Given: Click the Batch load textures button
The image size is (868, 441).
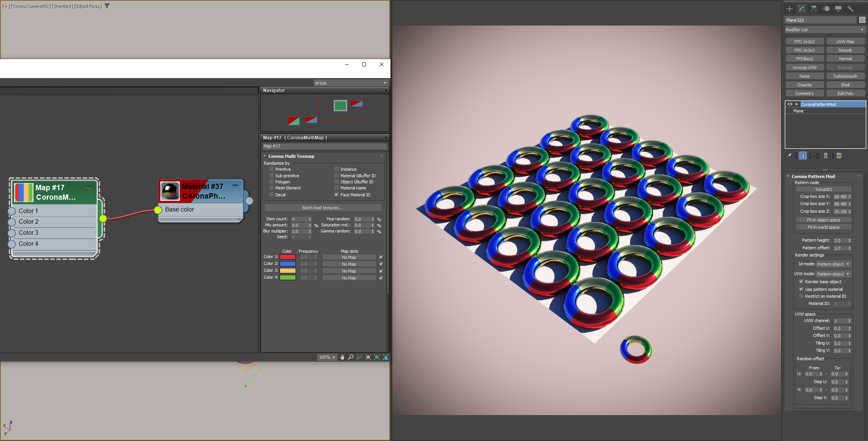Looking at the screenshot, I should [x=323, y=208].
